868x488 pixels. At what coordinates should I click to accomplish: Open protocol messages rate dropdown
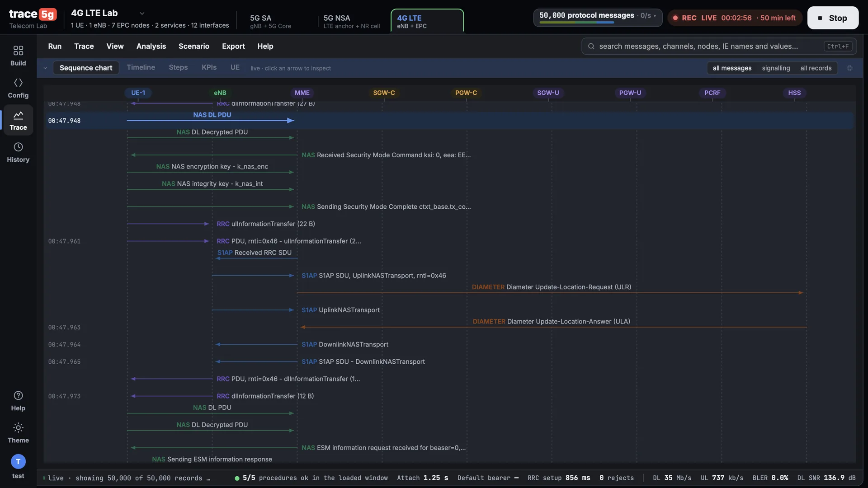pyautogui.click(x=654, y=15)
